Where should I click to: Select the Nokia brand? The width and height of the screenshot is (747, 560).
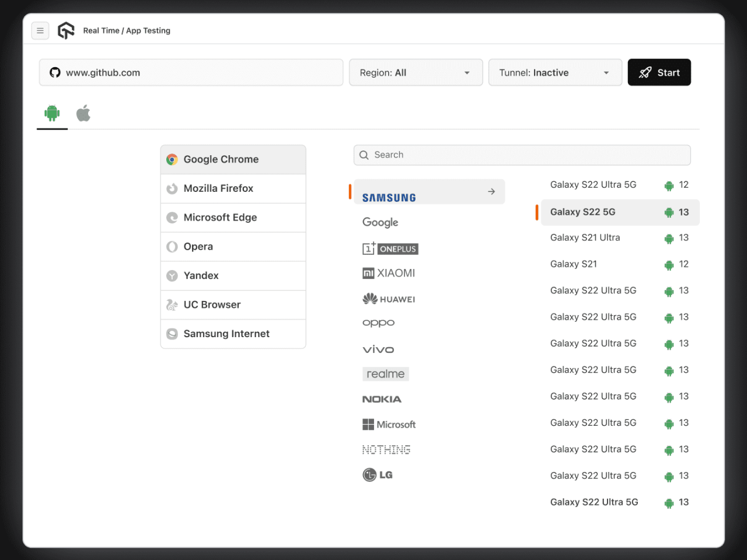point(382,399)
